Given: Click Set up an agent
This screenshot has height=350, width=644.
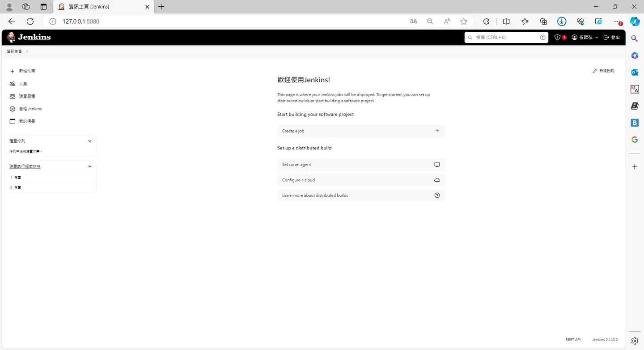Looking at the screenshot, I should point(361,165).
